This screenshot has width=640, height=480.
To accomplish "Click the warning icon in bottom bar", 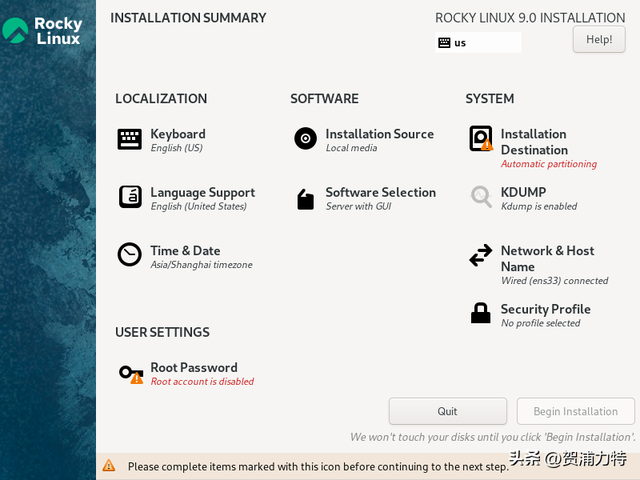I will 109,466.
